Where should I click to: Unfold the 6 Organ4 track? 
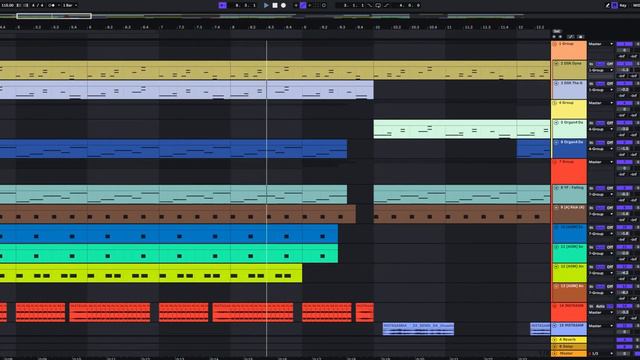coord(556,142)
